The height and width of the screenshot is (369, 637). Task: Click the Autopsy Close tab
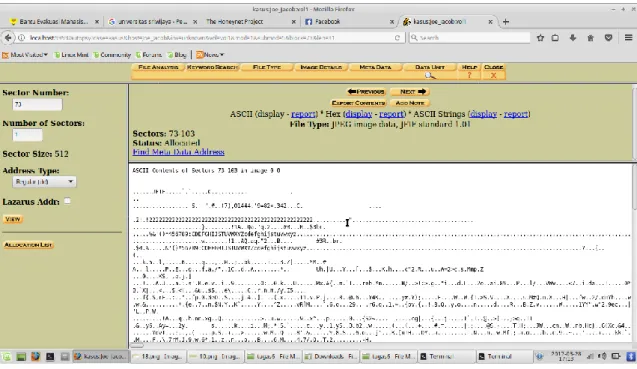(x=494, y=71)
